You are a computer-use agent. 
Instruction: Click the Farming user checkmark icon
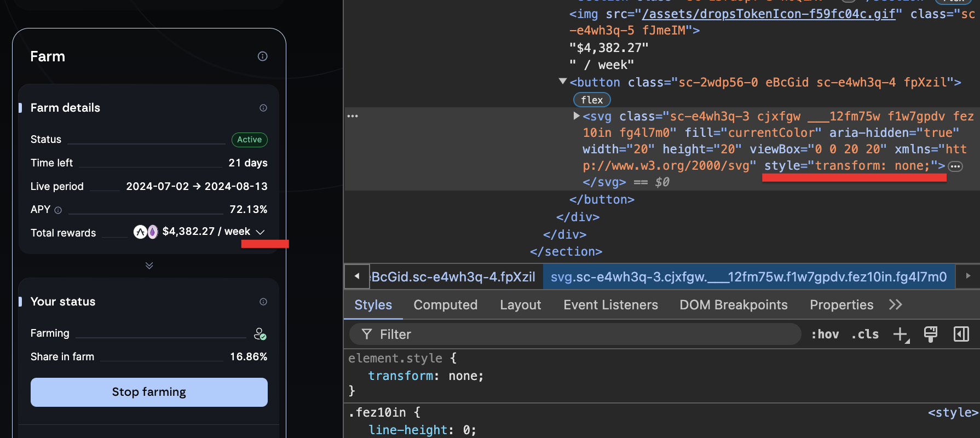260,334
